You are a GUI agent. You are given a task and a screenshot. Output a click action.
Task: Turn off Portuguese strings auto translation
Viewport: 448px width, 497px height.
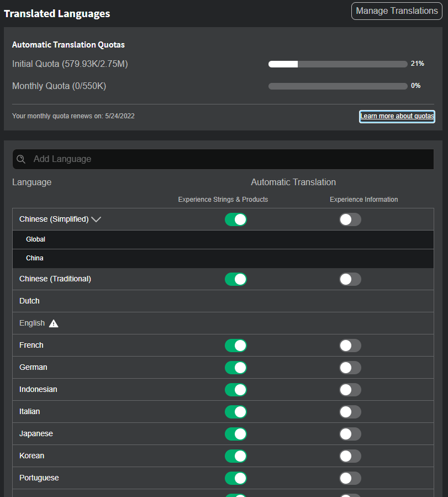236,478
